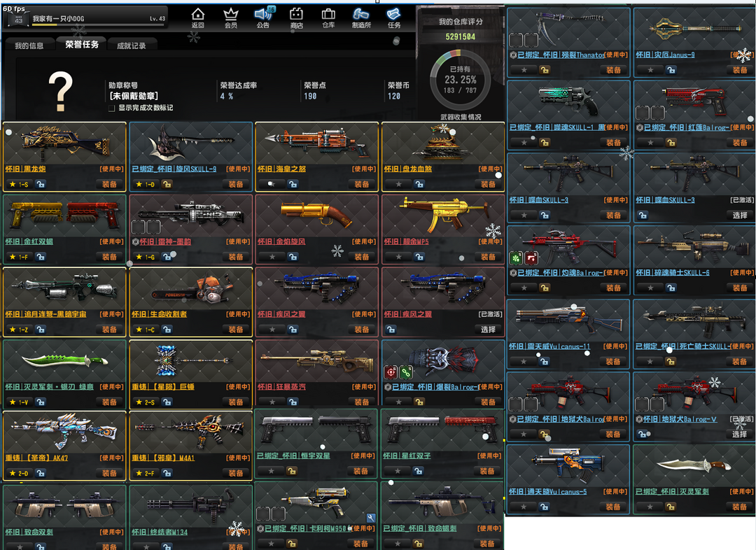The width and height of the screenshot is (756, 550).
Task: Open the 怀旧|终结者M134 name link
Action: pyautogui.click(x=160, y=533)
